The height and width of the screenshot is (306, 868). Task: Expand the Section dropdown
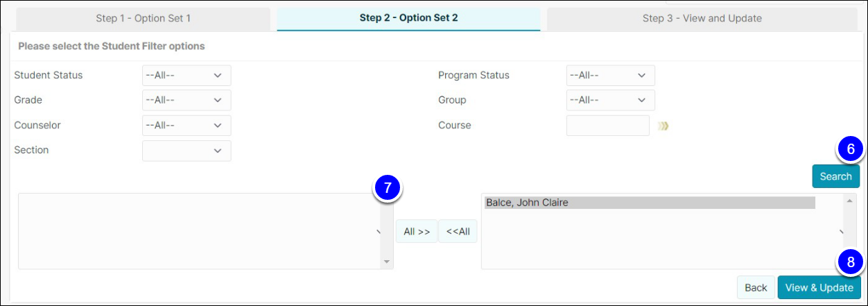(x=186, y=151)
